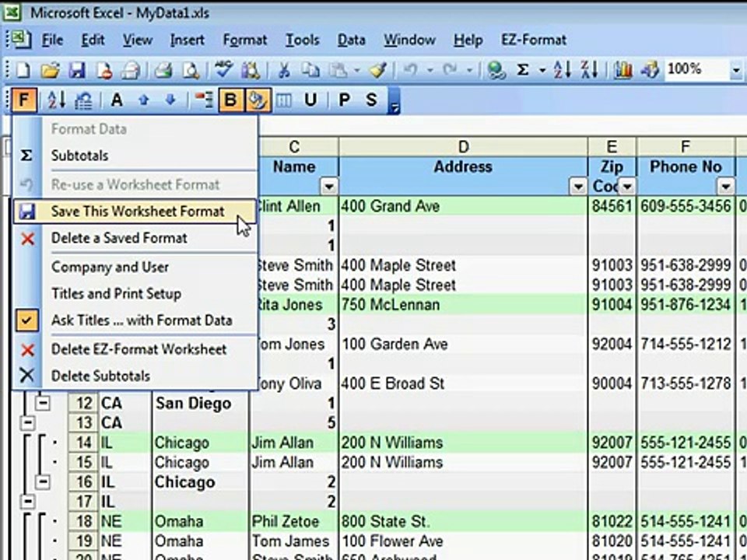Open the Zoom 100% dropdown arrow
This screenshot has width=747, height=560.
736,71
